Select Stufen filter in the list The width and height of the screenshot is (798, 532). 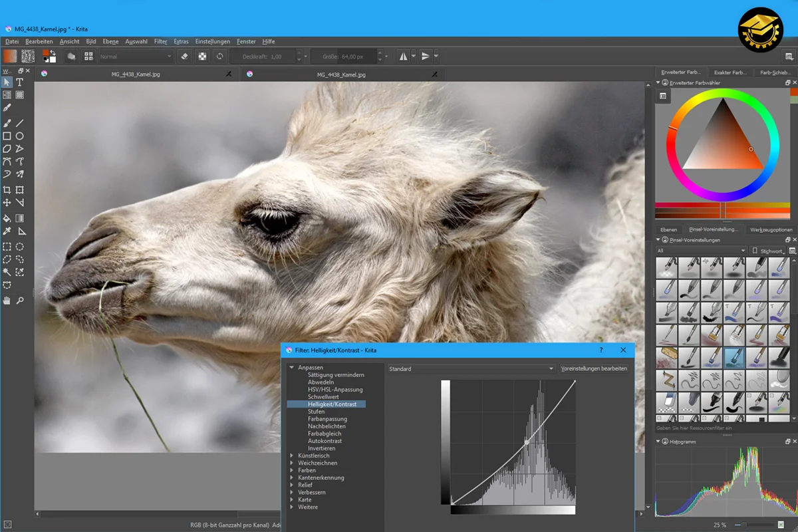click(x=317, y=412)
